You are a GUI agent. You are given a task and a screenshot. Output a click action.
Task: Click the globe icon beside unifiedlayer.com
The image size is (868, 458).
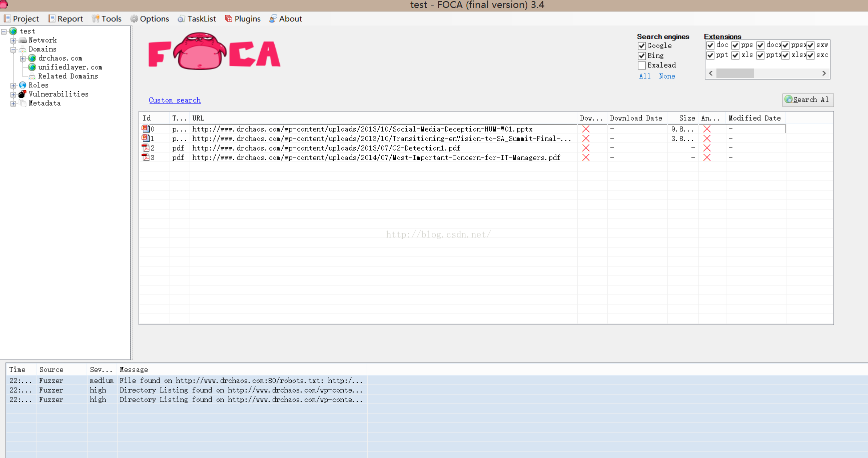32,67
